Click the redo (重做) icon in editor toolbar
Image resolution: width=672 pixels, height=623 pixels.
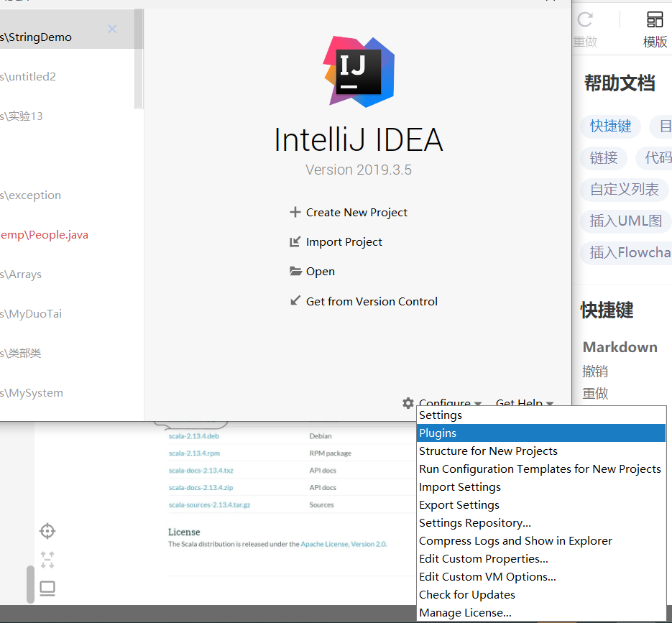585,20
